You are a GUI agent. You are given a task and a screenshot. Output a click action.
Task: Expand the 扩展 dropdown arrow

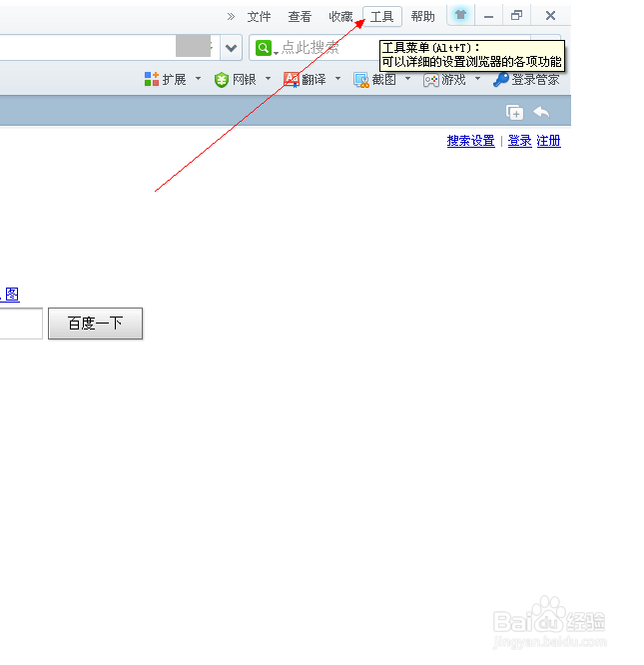click(x=198, y=79)
